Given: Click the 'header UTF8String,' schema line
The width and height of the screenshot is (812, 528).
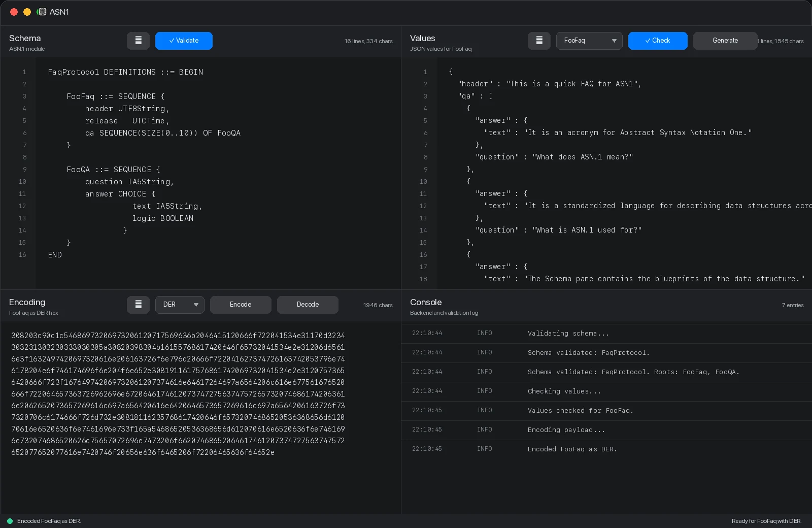Looking at the screenshot, I should point(127,109).
